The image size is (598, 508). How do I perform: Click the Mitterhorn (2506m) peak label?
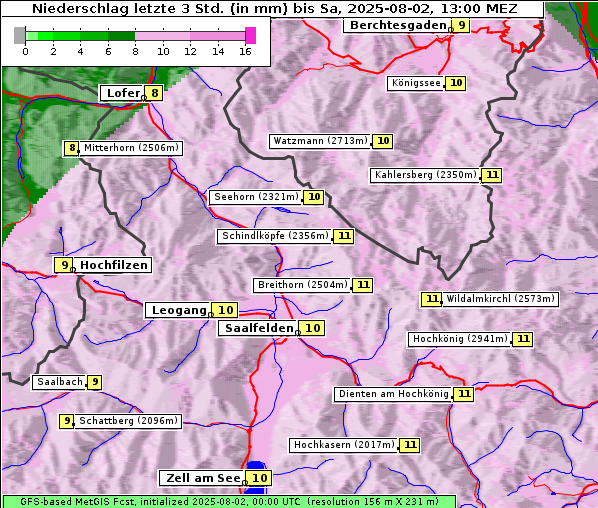click(131, 148)
